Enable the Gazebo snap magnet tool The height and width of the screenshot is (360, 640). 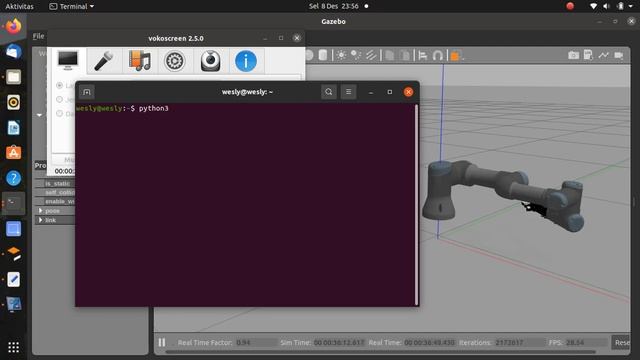pos(438,55)
